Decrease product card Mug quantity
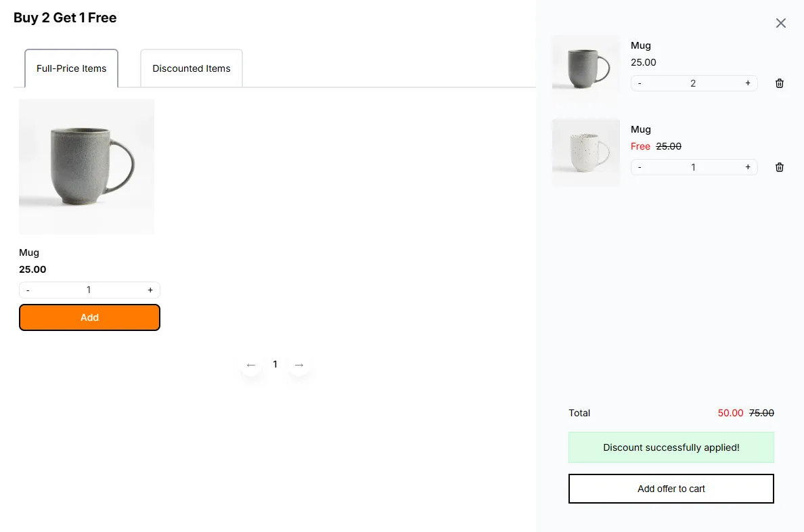Screen dimensions: 804x532 28,290
